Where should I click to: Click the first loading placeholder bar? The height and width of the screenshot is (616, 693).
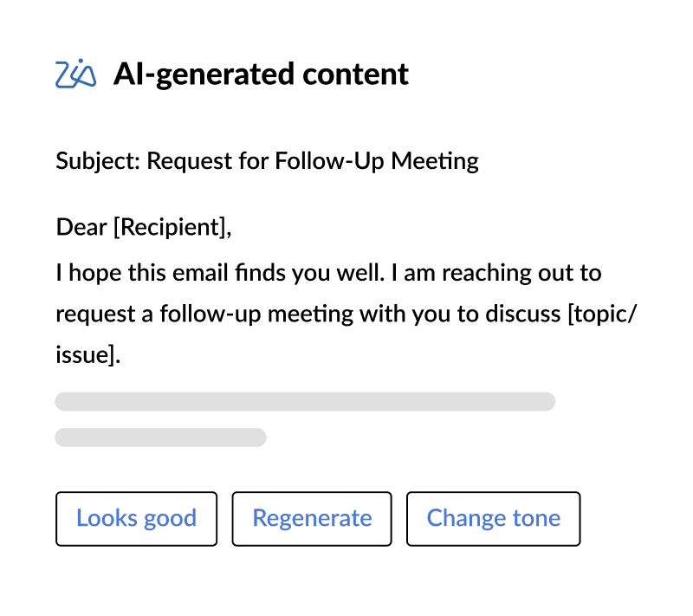[x=306, y=401]
